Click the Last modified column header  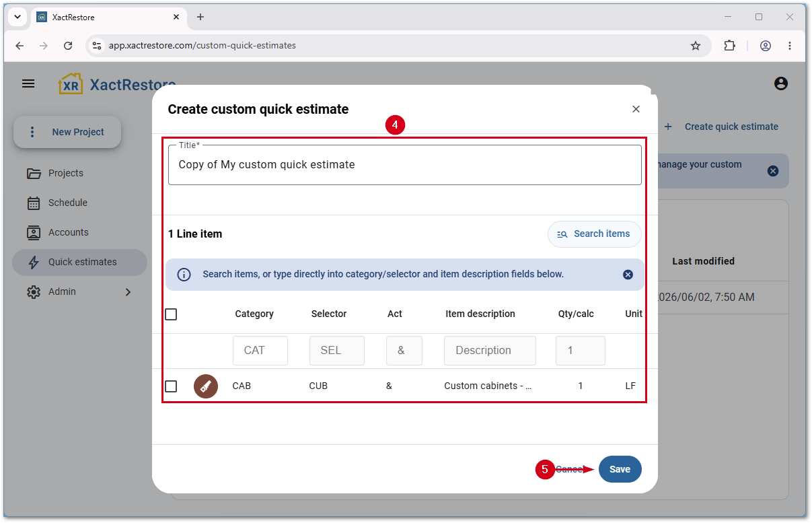tap(703, 261)
